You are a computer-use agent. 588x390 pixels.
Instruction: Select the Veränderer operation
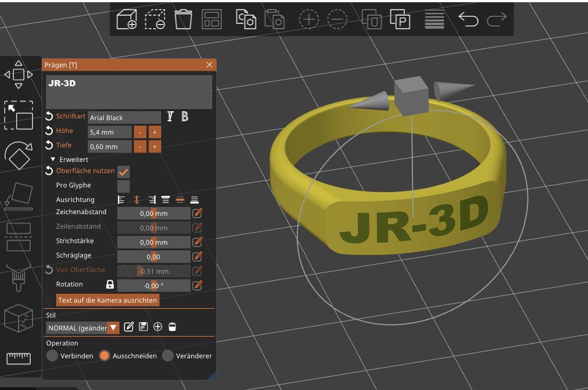(x=168, y=356)
